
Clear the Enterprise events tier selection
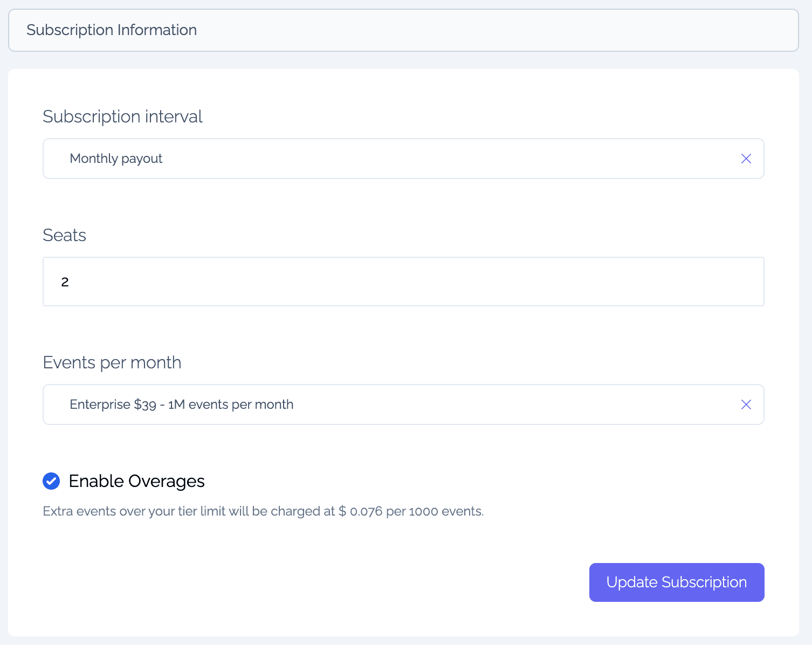[x=746, y=404]
